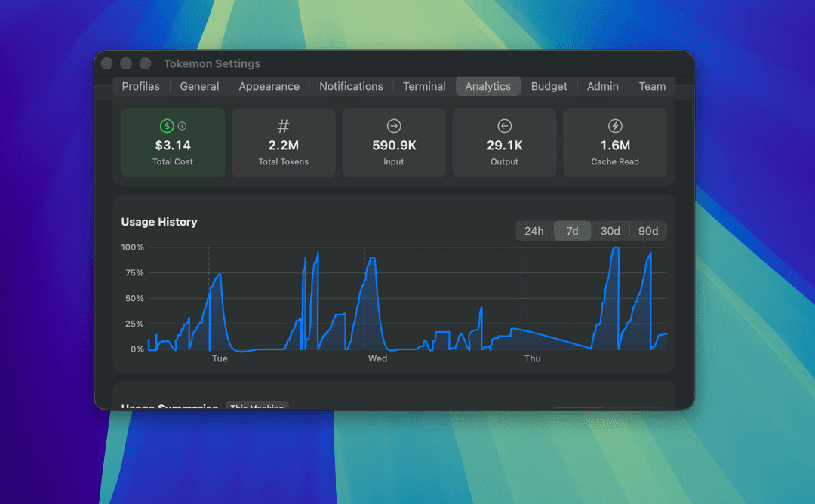815x504 pixels.
Task: Switch to the Profiles tab
Action: pos(140,86)
